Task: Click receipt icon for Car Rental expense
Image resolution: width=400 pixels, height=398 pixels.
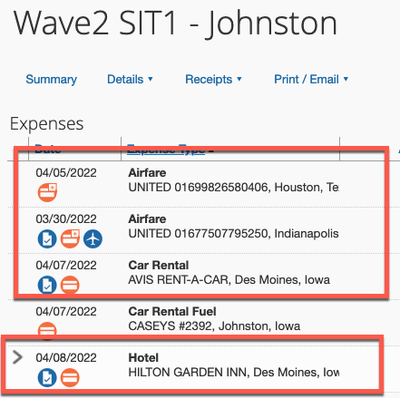Action: click(47, 285)
